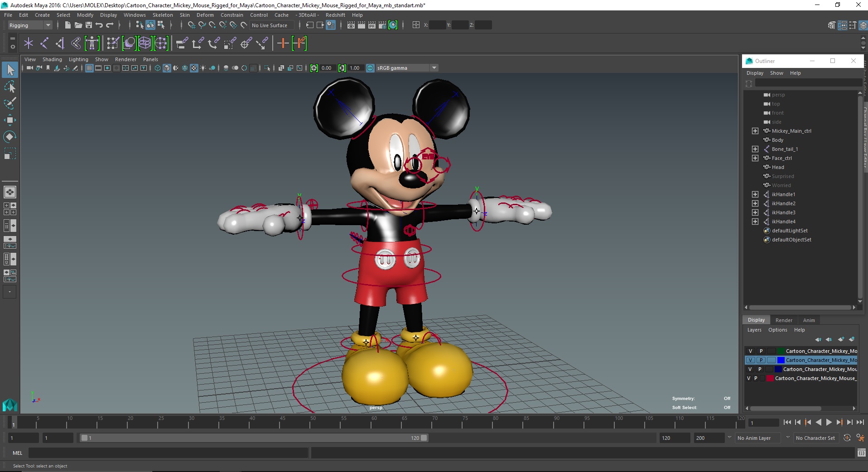Image resolution: width=868 pixels, height=472 pixels.
Task: Click the Mirror Joint shelf icon
Action: [76, 43]
